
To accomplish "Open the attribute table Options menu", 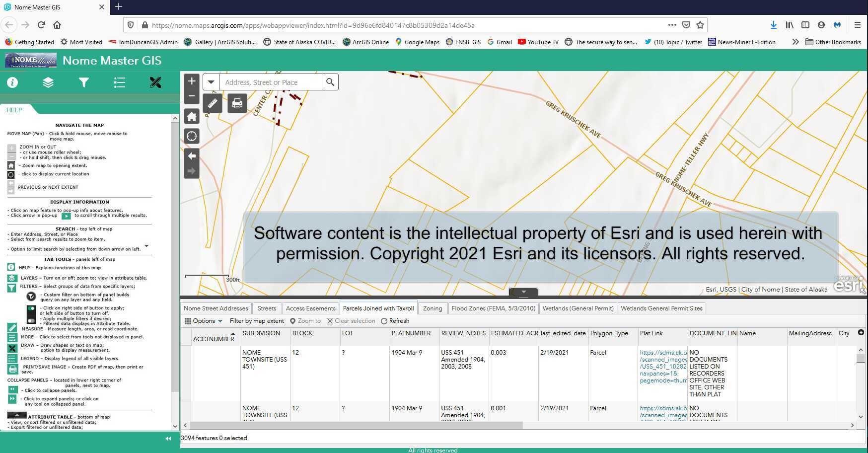I will pyautogui.click(x=204, y=321).
